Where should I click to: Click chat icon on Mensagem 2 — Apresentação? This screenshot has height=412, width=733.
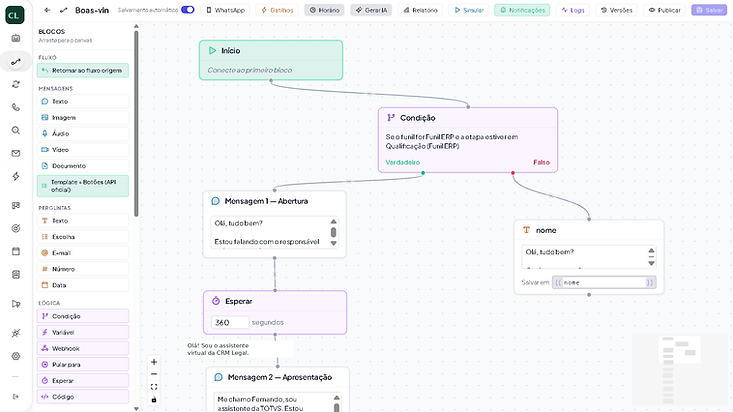point(218,377)
